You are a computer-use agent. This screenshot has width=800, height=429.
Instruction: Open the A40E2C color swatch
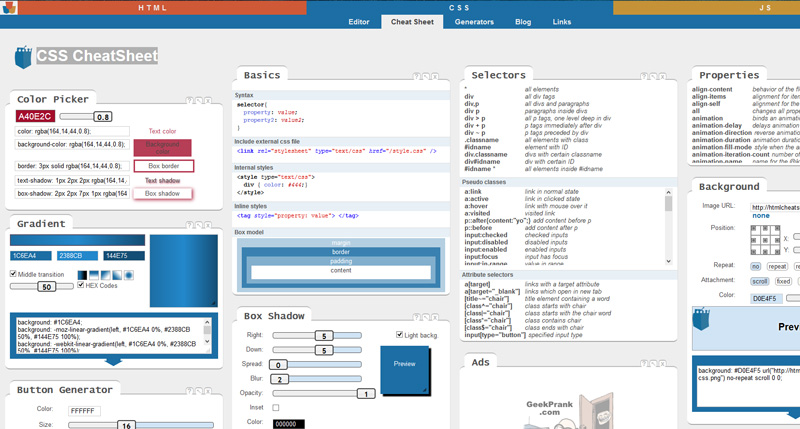click(x=35, y=116)
